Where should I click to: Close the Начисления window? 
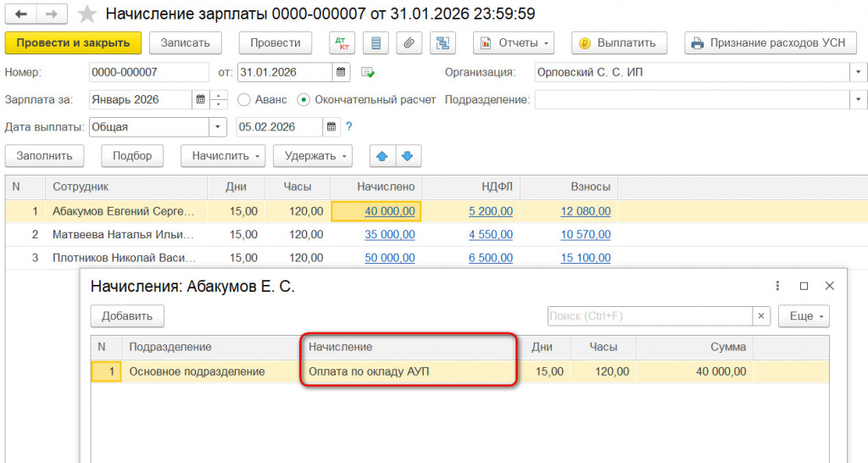829,286
